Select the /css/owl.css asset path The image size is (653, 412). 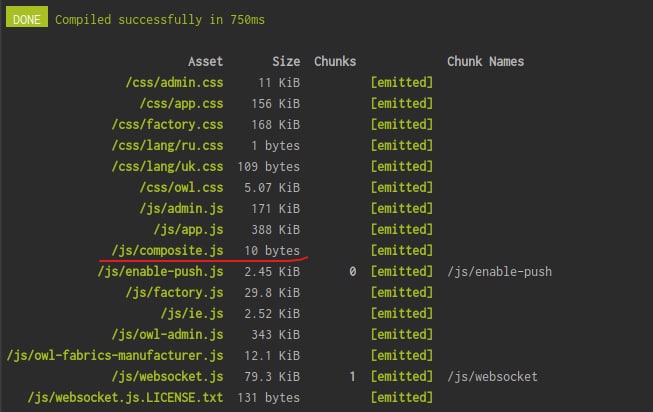coord(181,187)
